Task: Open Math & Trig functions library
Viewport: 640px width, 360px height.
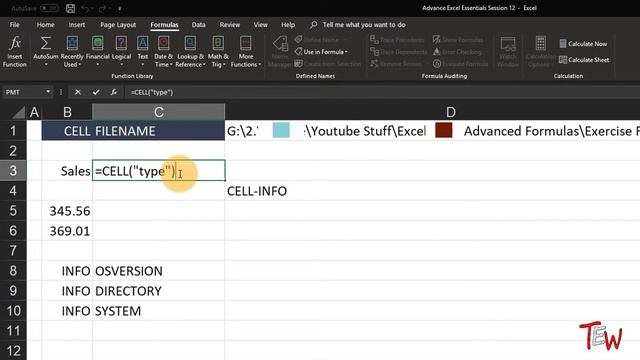Action: pos(218,51)
